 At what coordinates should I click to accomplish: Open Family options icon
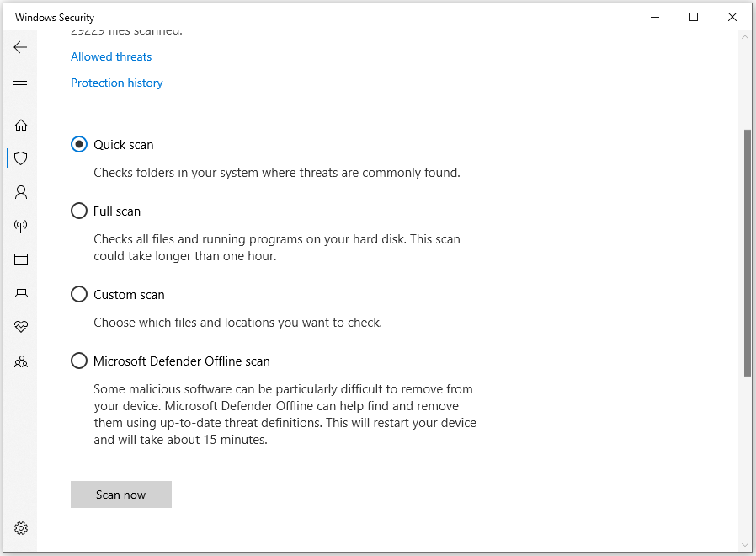click(x=21, y=361)
